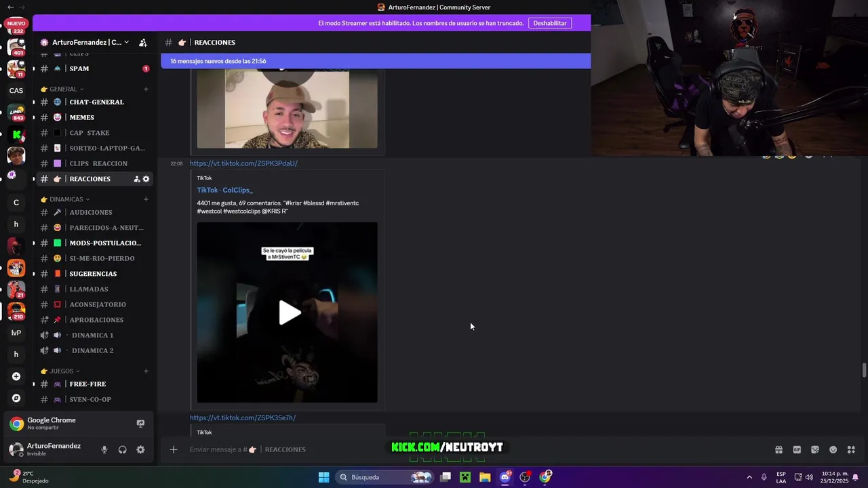Open the green K server icon
The height and width of the screenshot is (488, 868).
coord(16,135)
